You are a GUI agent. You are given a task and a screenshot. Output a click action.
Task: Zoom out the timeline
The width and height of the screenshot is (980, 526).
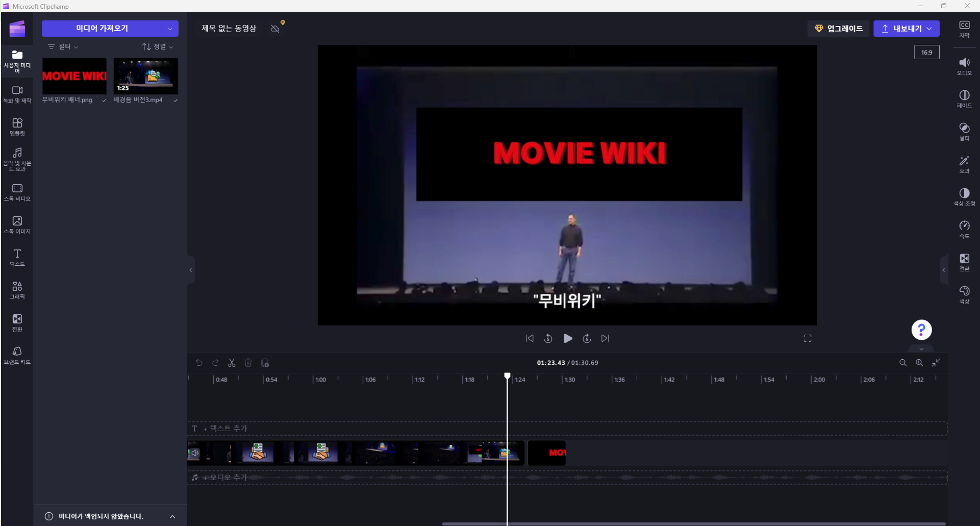(x=903, y=363)
